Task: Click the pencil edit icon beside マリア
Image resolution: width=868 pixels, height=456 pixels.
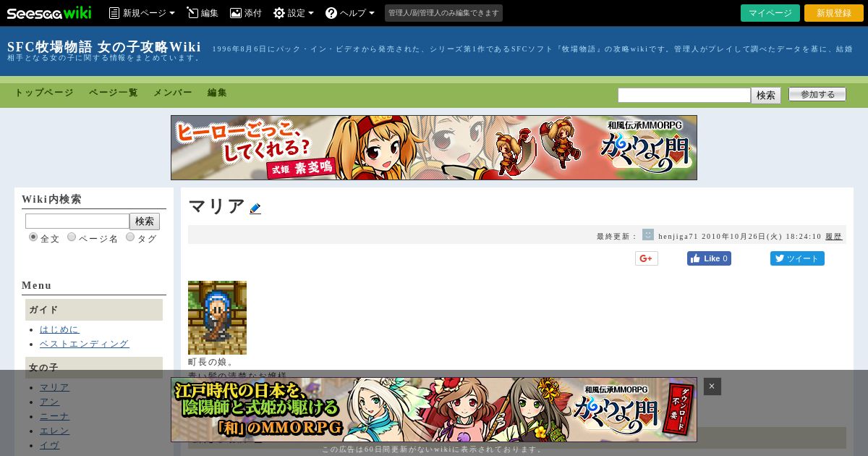Action: 255,208
